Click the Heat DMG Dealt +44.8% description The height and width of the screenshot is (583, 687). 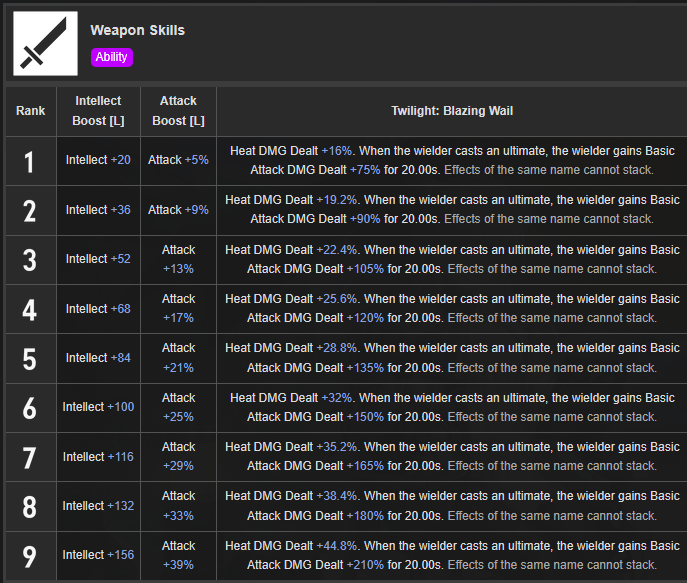click(452, 556)
